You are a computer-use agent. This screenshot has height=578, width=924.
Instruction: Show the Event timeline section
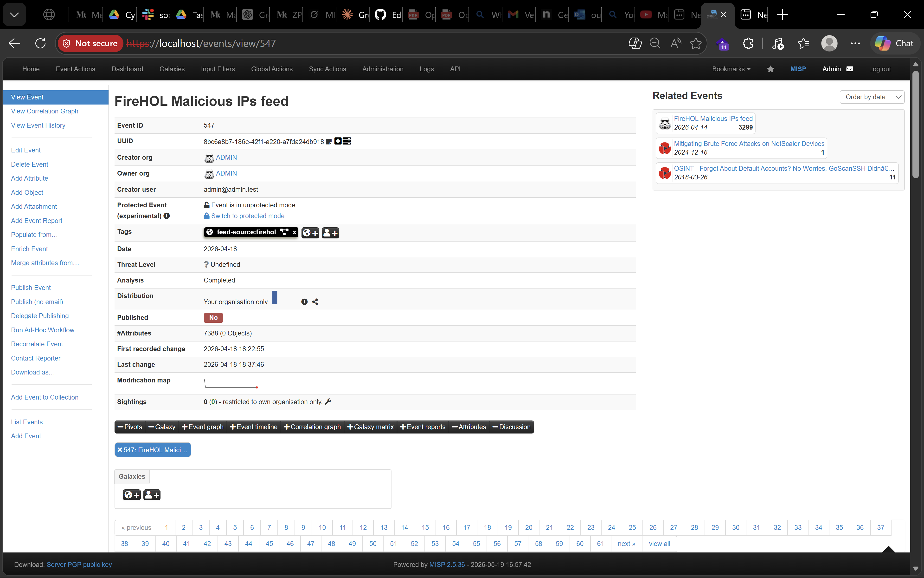click(254, 427)
